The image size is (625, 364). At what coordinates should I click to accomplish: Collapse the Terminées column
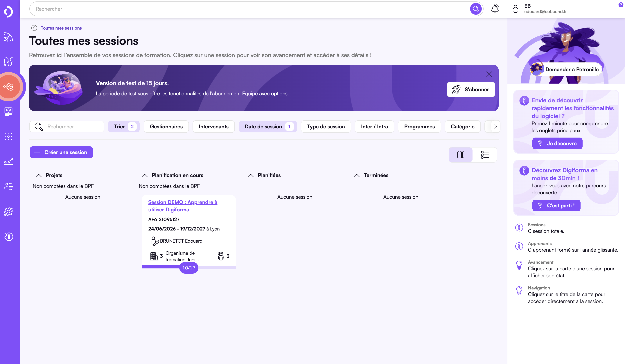pos(356,176)
